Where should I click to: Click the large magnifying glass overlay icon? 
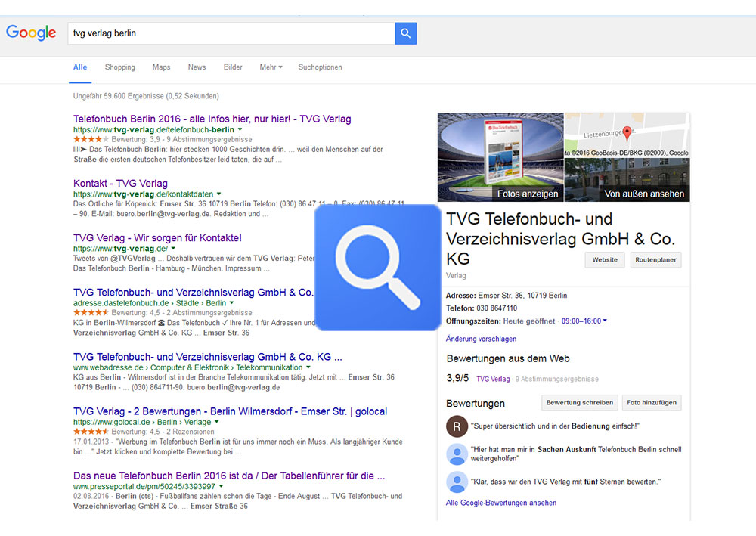(x=377, y=267)
